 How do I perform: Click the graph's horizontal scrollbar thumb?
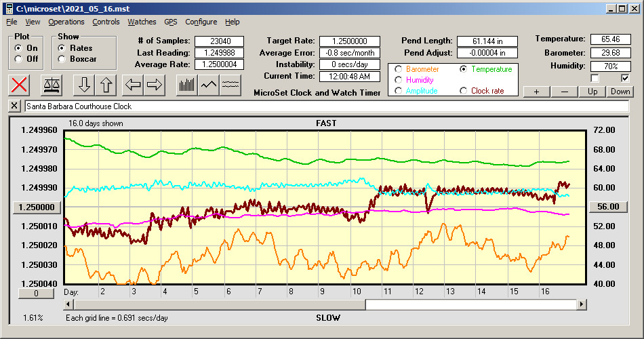[x=220, y=304]
